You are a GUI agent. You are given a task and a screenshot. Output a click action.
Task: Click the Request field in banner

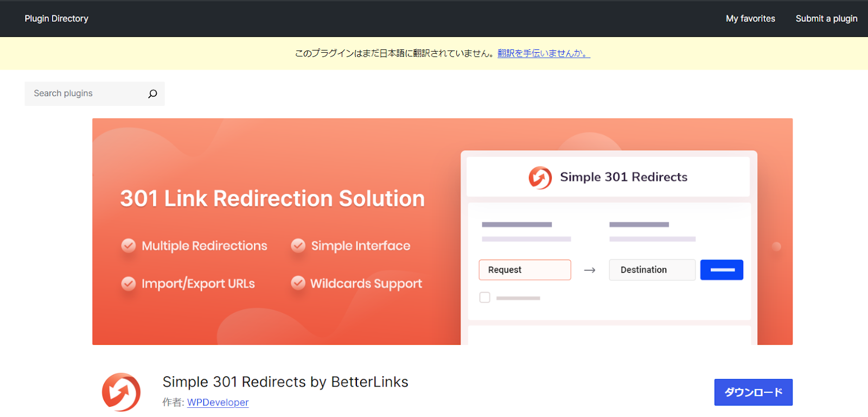point(525,270)
